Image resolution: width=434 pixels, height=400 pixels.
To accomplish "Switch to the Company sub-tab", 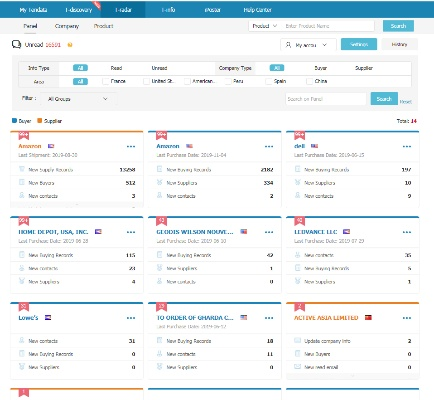I will pos(67,26).
